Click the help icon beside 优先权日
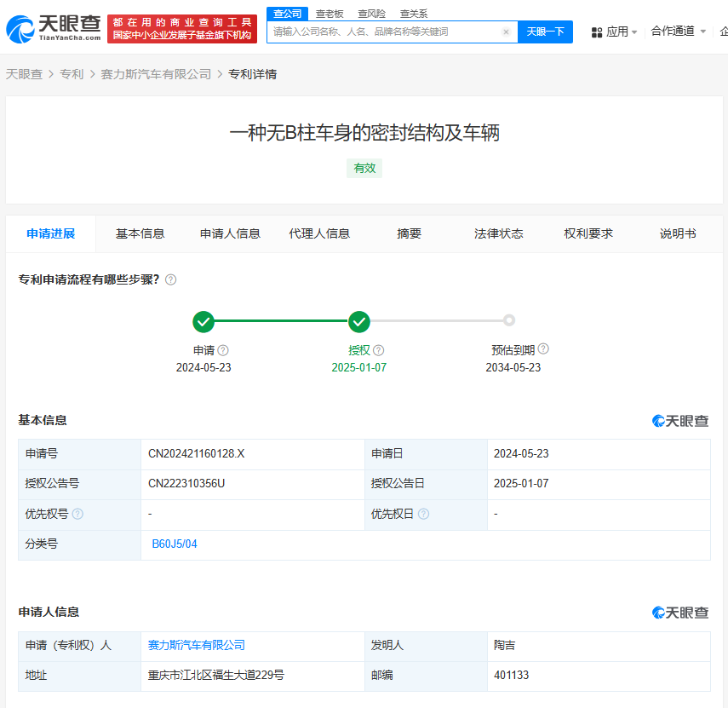This screenshot has width=728, height=708. (x=423, y=515)
